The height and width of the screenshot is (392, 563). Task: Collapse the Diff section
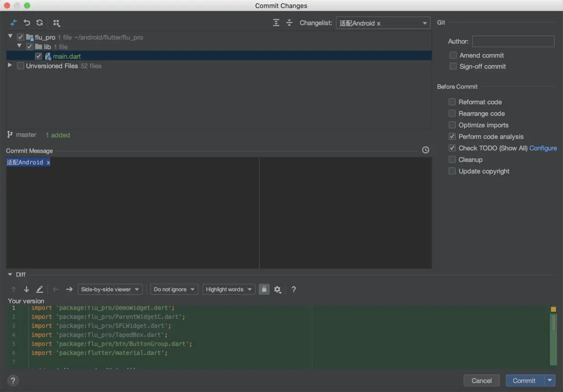(10, 274)
